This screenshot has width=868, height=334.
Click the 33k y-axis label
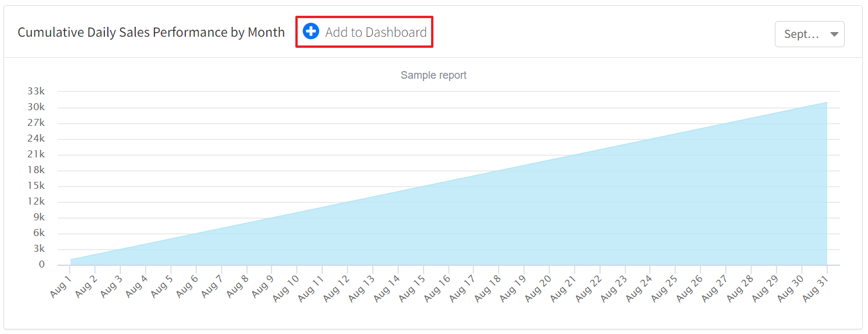(x=36, y=92)
